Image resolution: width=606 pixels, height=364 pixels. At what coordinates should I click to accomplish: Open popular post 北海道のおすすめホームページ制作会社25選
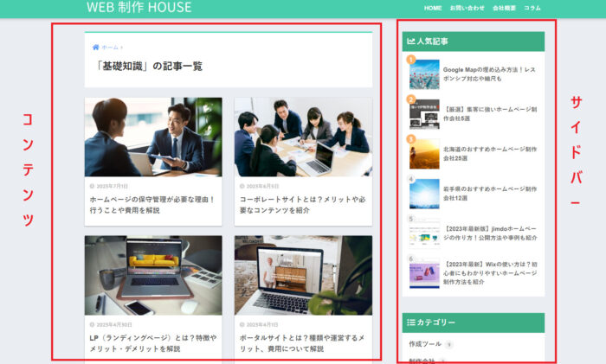[x=490, y=154]
